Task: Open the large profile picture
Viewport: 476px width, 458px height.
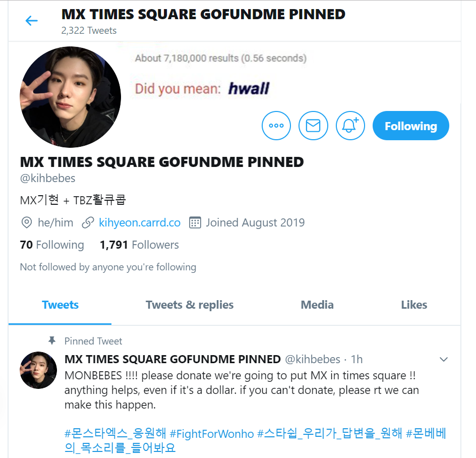Action: click(71, 97)
